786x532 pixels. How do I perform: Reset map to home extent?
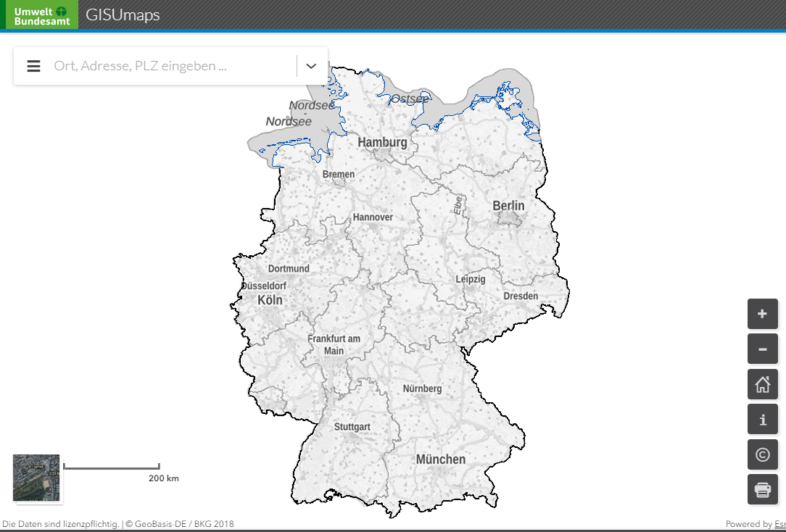[762, 384]
